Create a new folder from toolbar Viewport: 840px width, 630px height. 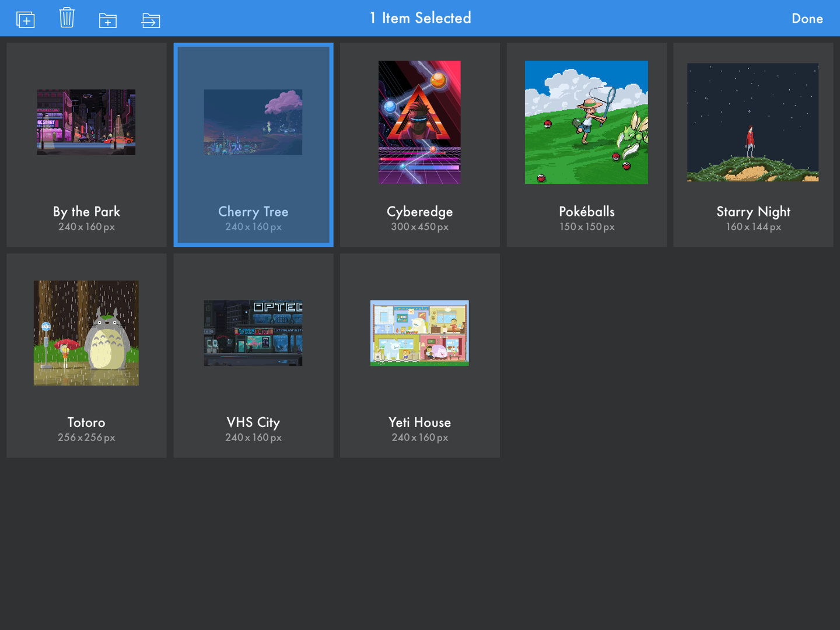[108, 20]
